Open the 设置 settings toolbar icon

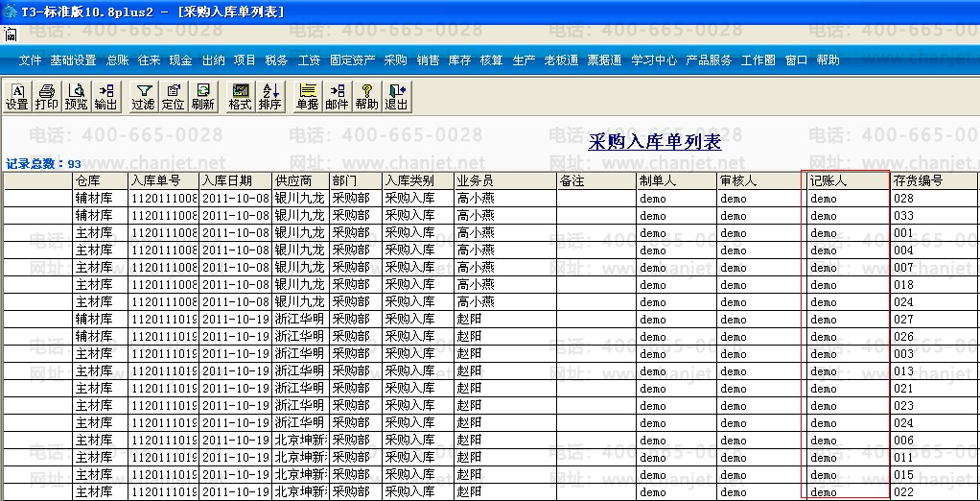[x=17, y=97]
